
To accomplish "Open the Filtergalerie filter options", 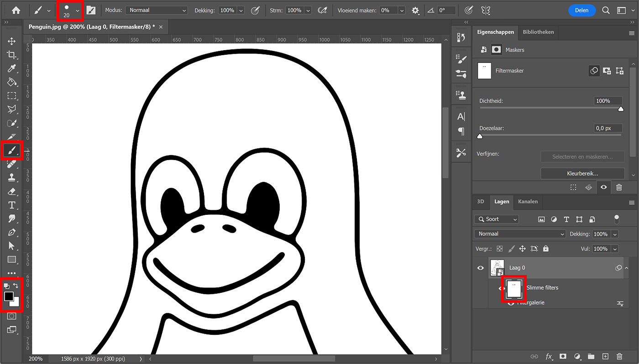I will coord(620,302).
